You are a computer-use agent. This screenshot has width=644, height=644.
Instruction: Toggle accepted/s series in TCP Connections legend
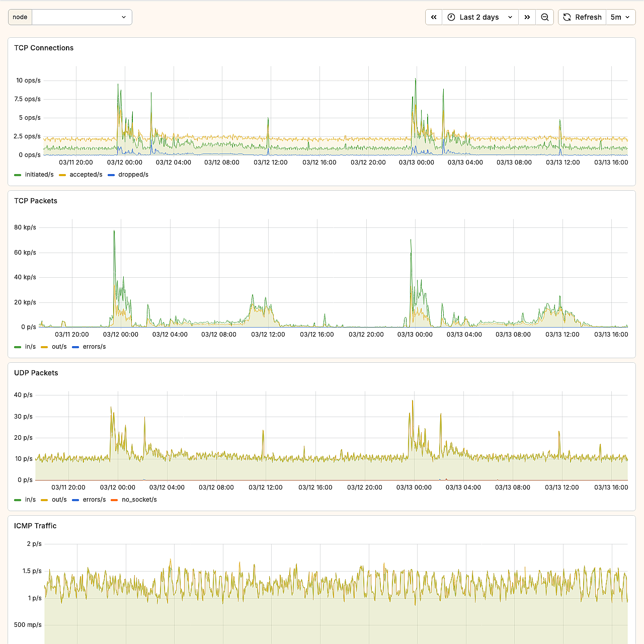pyautogui.click(x=86, y=175)
